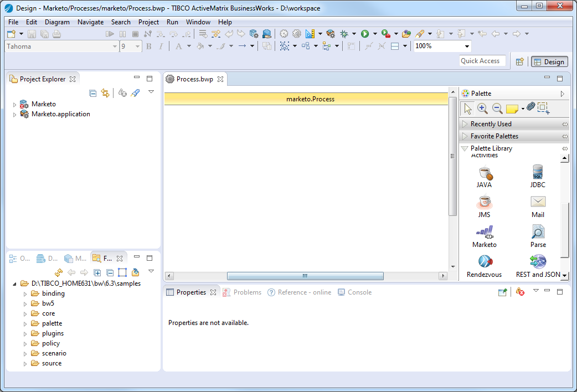Screen dimensions: 577x392
Task: Click the Quick Access field
Action: click(482, 61)
